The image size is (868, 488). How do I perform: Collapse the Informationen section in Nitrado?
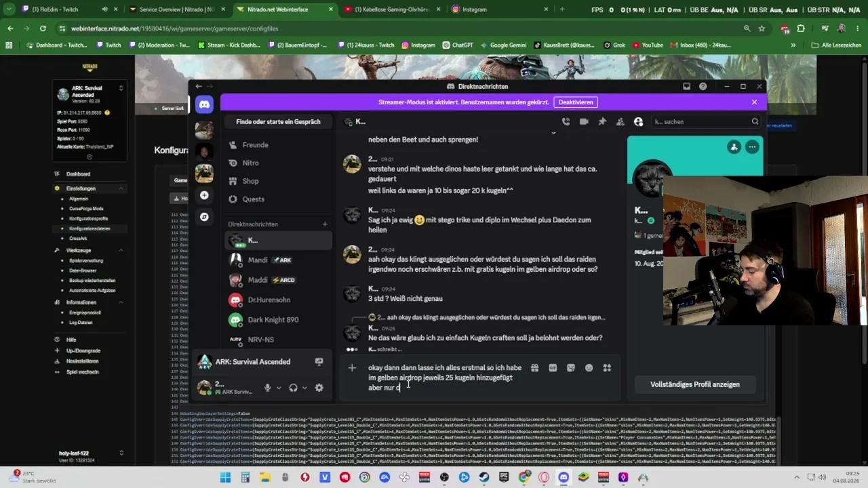[x=121, y=302]
